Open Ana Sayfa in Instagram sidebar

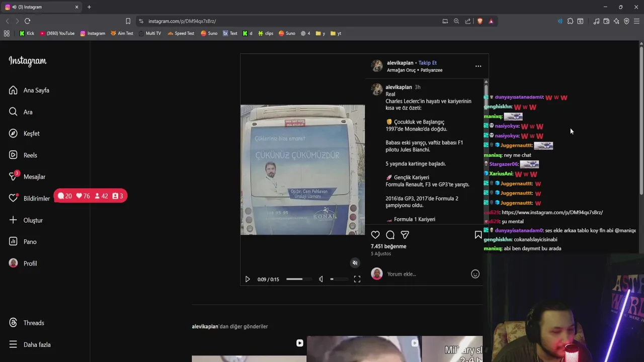pyautogui.click(x=29, y=90)
